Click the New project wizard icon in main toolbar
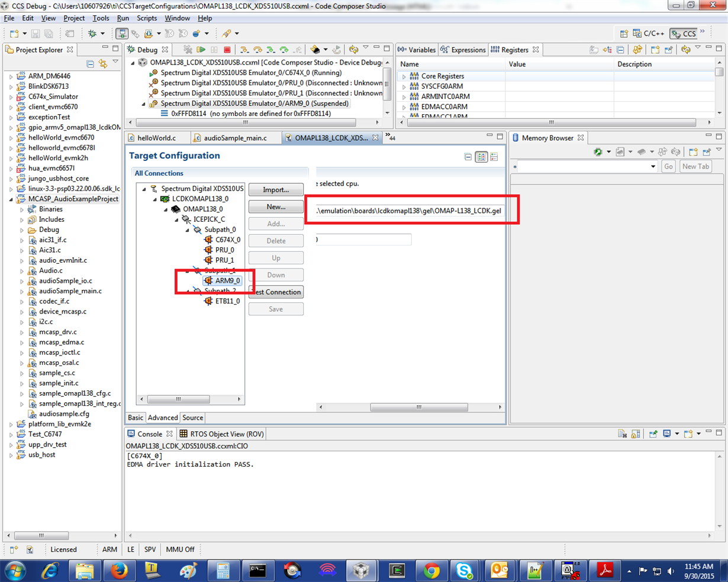The height and width of the screenshot is (582, 728). tap(14, 34)
